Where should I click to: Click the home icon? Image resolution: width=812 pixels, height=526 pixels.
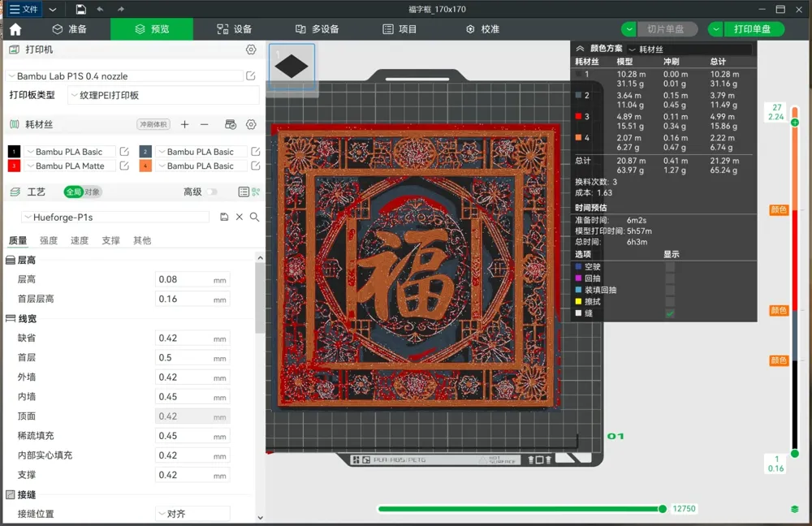(x=15, y=29)
